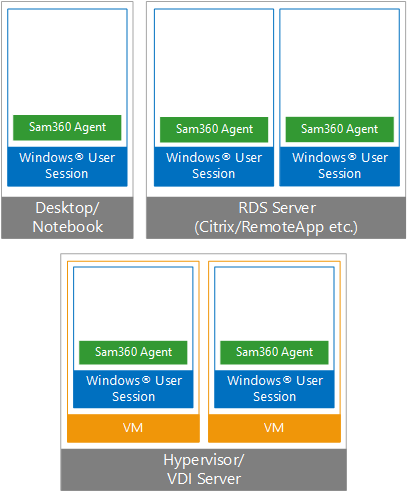Click the RDS Server (Citrix/RemoteApp etc.) label
This screenshot has height=497, width=407.
click(276, 217)
